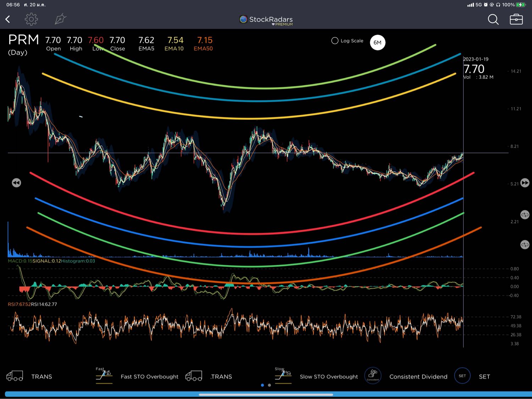
Task: Tap the SET index badge
Action: (x=462, y=376)
